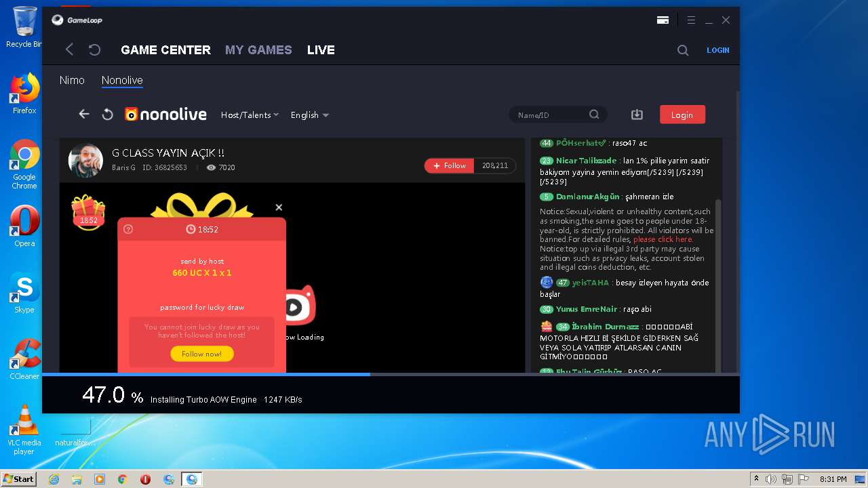Viewport: 868px width, 488px height.
Task: Select the Nonolive tab
Action: click(122, 80)
